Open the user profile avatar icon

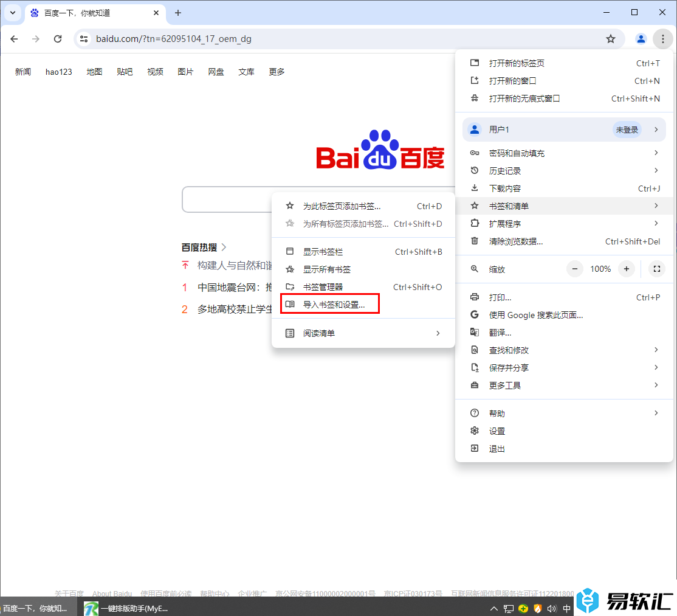click(x=641, y=39)
